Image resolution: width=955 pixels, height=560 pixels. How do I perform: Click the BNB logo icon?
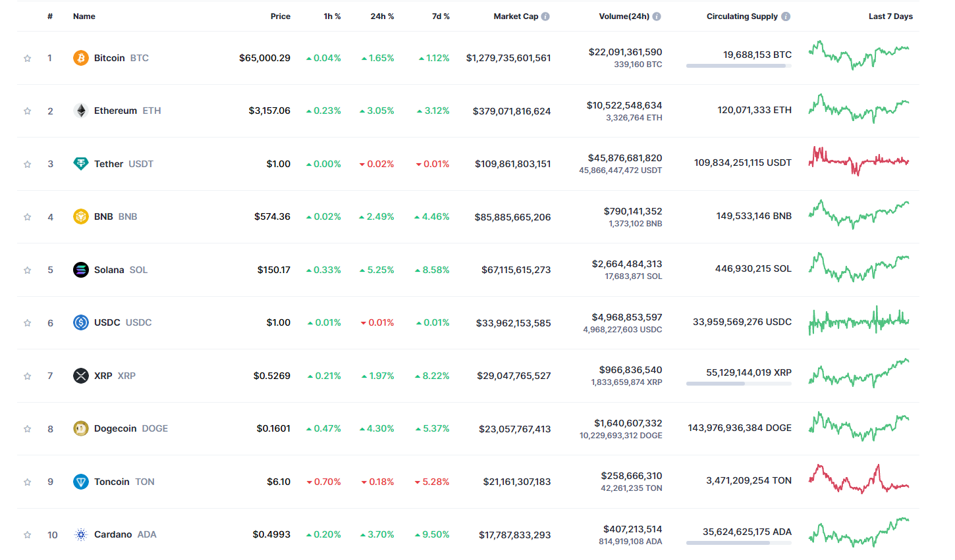[x=81, y=216]
